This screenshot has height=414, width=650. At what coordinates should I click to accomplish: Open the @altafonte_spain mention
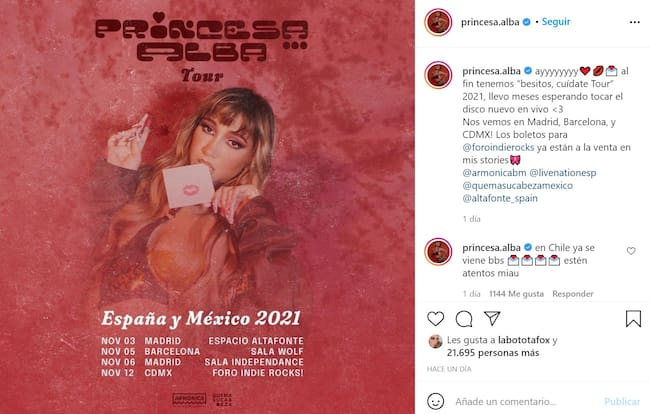500,198
